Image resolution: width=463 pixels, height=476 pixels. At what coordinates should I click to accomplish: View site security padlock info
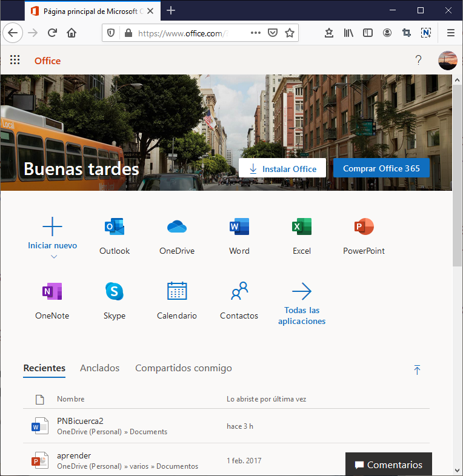pyautogui.click(x=128, y=33)
